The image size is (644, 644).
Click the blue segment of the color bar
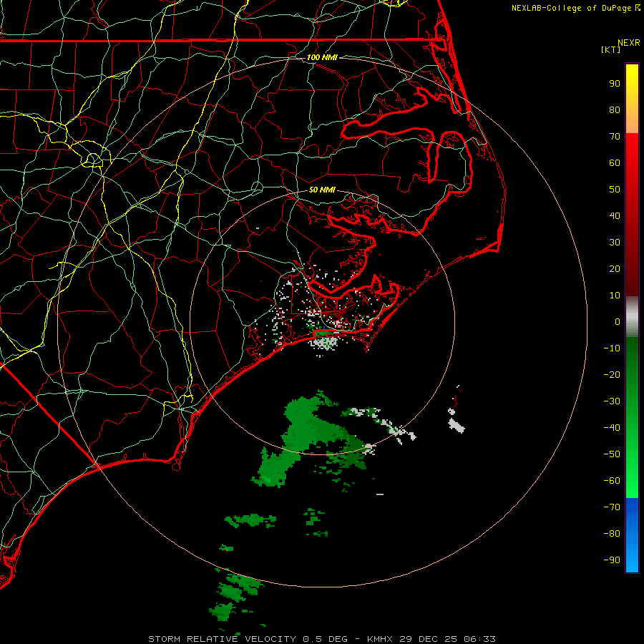pos(632,535)
